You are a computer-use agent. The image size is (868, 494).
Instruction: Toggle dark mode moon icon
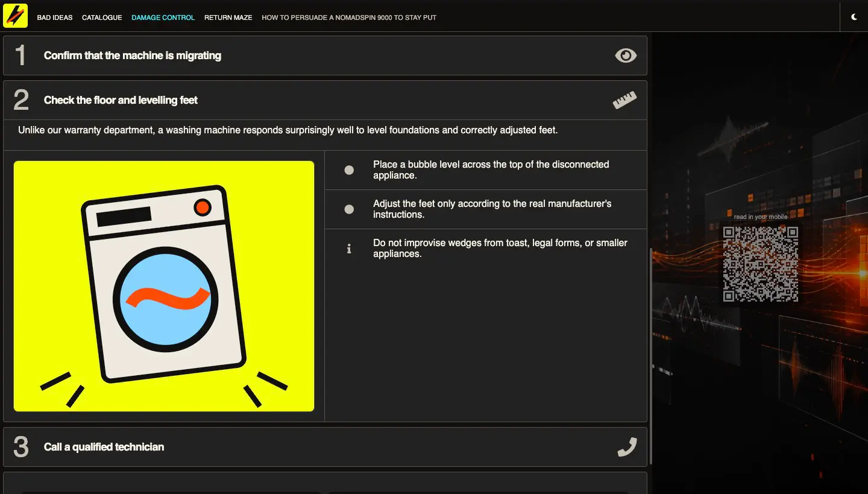click(854, 17)
